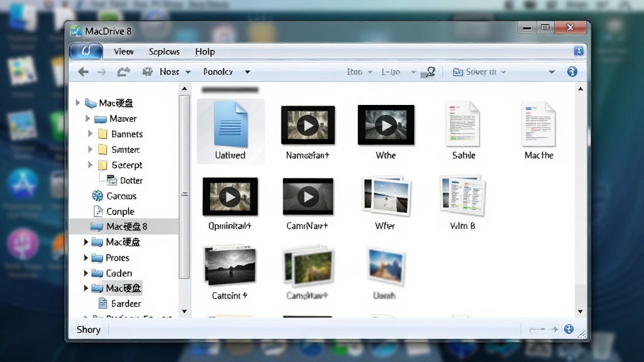Select the Wthe video file
The height and width of the screenshot is (362, 644).
(x=386, y=131)
